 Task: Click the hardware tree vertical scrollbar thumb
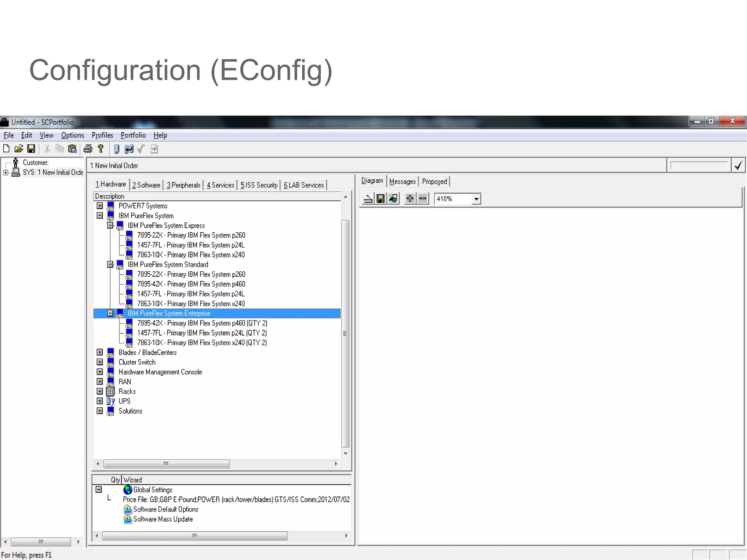(x=345, y=333)
